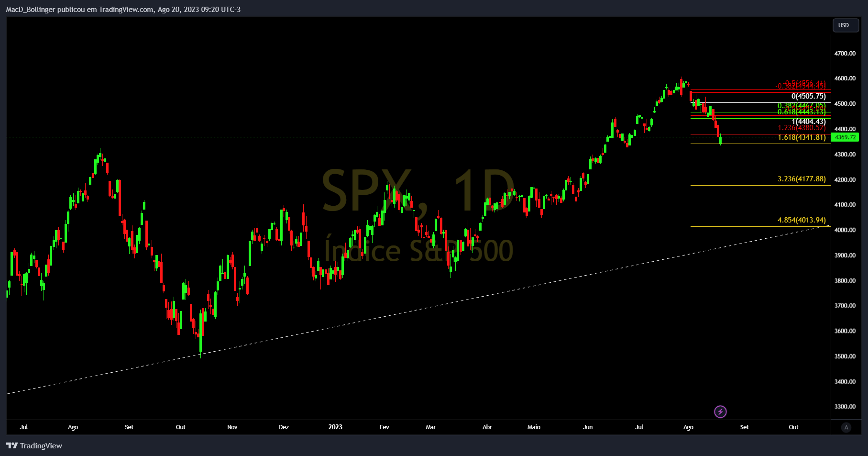868x456 pixels.
Task: Click the Maio label on the time axis
Action: coord(534,427)
